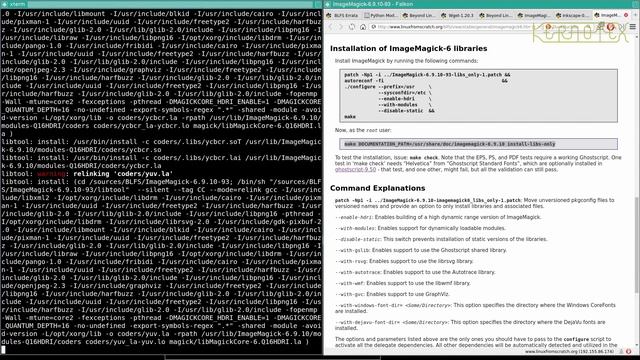Screen dimensions: 640x360
Task: Go forward using the Falkon forward arrow
Action: pos(340,27)
